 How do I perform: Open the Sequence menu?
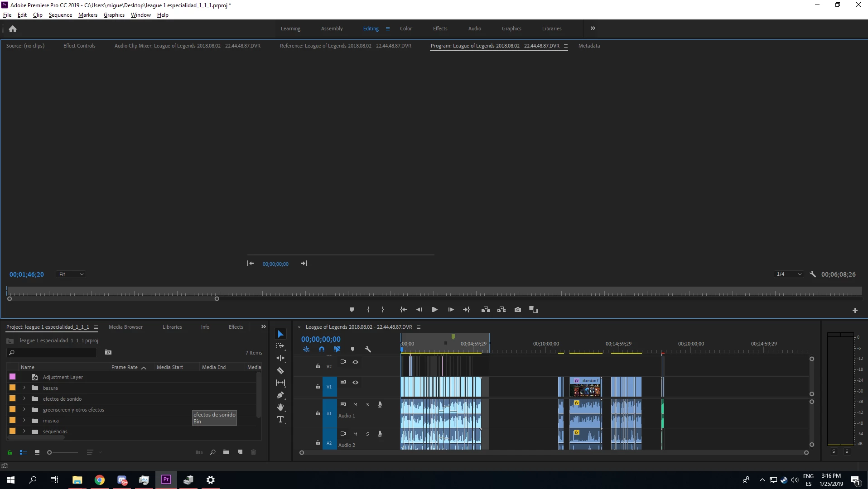pyautogui.click(x=60, y=15)
